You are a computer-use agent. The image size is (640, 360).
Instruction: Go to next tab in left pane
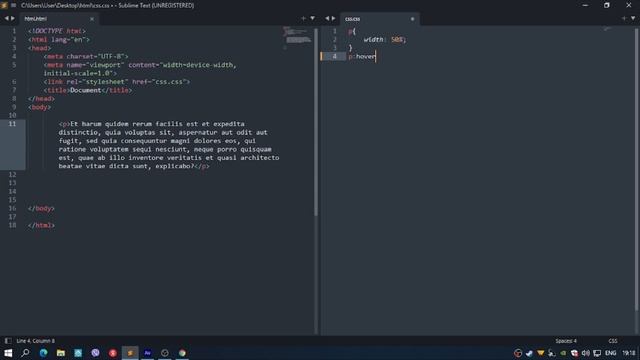[x=13, y=18]
